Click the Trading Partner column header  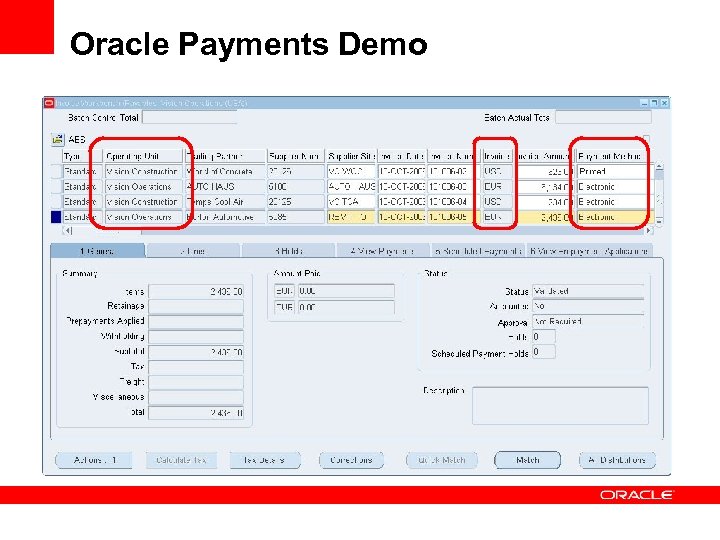pyautogui.click(x=225, y=156)
